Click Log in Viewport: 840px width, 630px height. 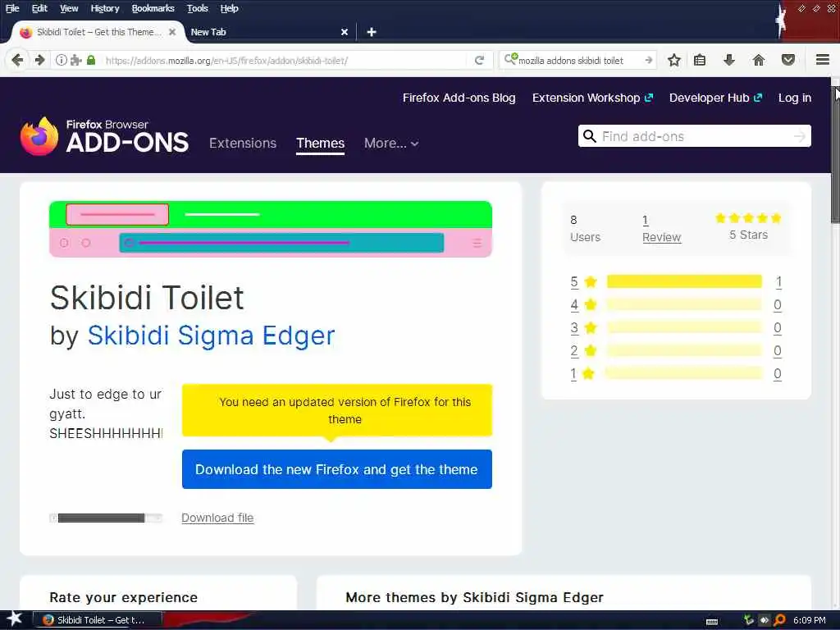click(794, 98)
